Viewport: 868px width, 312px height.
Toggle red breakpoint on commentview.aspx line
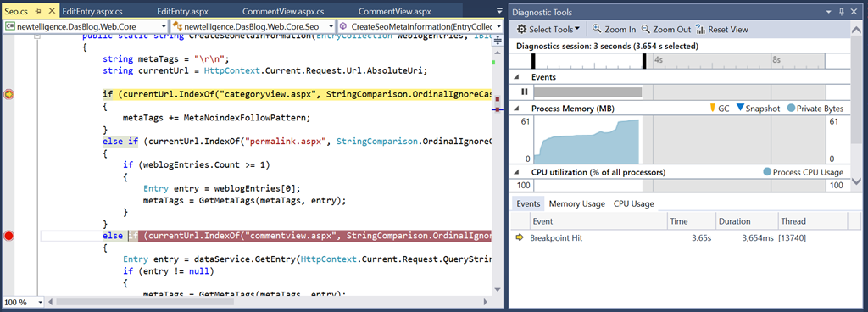click(x=8, y=237)
